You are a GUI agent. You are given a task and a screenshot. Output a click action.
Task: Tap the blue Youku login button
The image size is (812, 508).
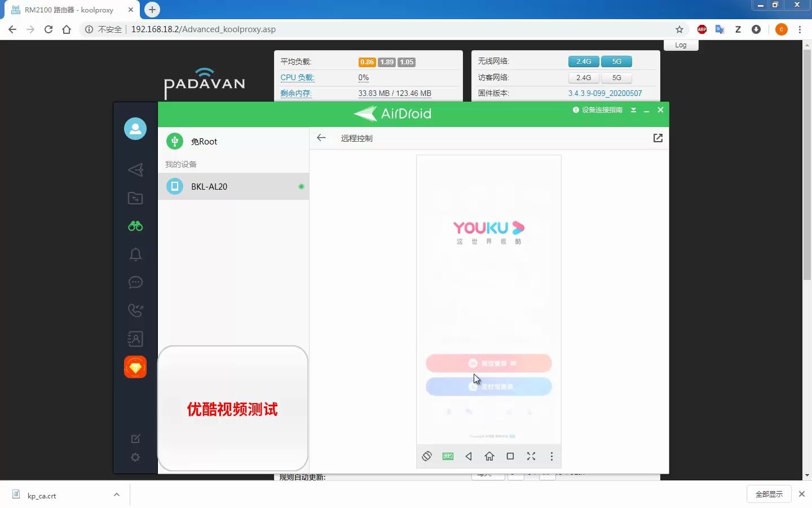[489, 387]
